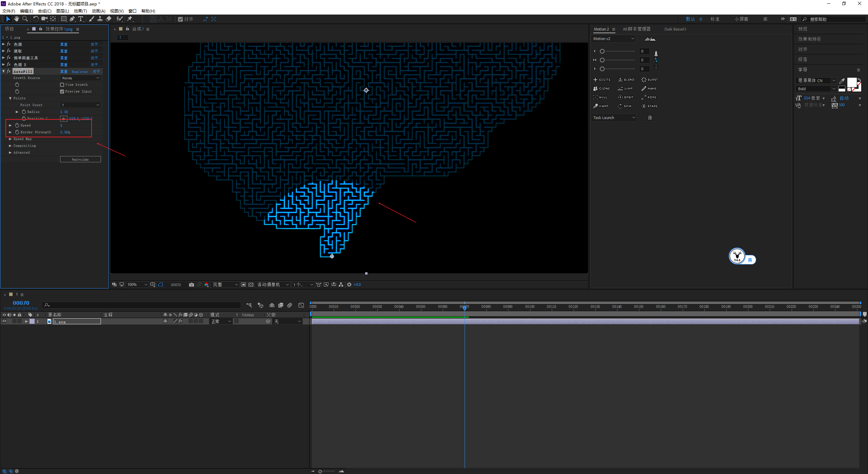Viewport: 868px width, 474px height.
Task: Disable the Preview Input checkbox
Action: point(62,92)
